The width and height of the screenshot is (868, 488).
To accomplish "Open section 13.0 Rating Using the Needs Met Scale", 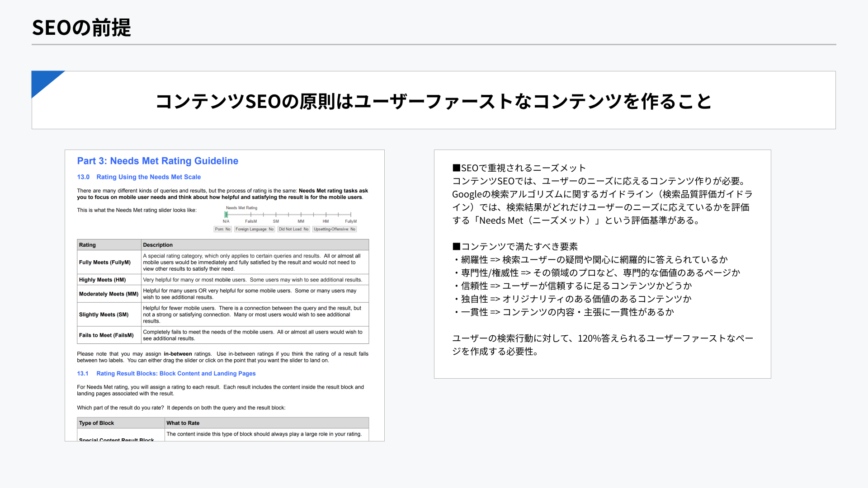I will pos(139,177).
